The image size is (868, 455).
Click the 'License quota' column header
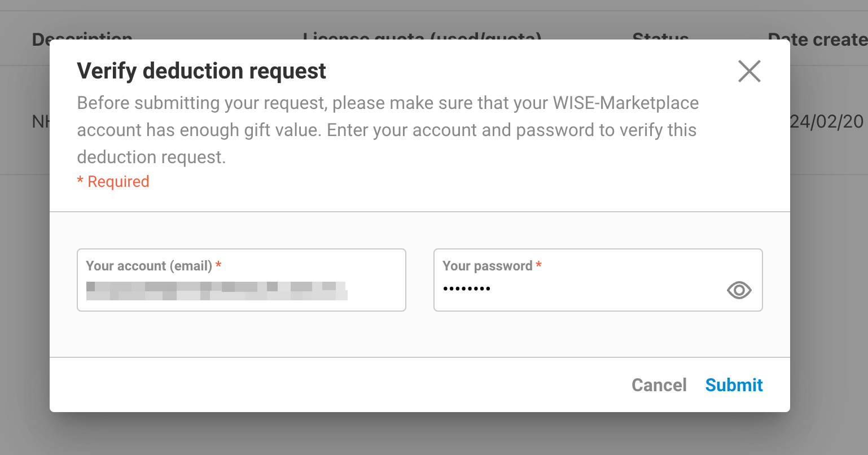point(422,36)
